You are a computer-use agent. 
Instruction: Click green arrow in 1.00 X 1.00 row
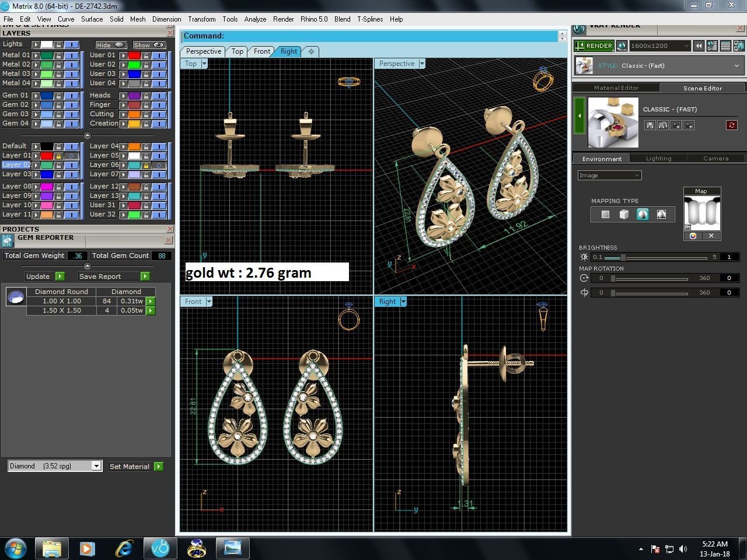[151, 301]
